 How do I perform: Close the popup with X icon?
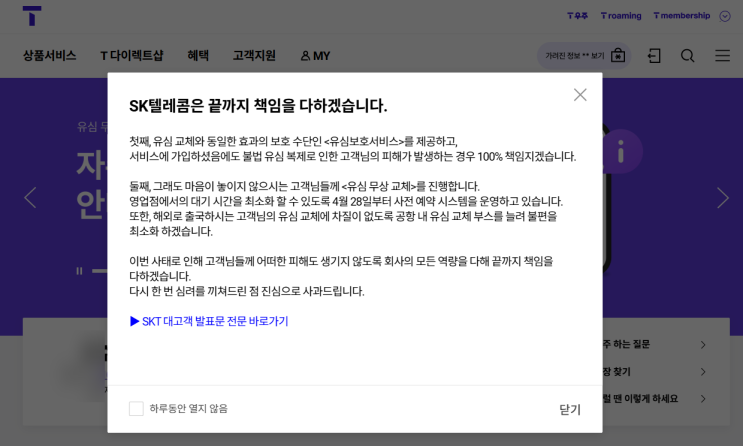click(580, 95)
